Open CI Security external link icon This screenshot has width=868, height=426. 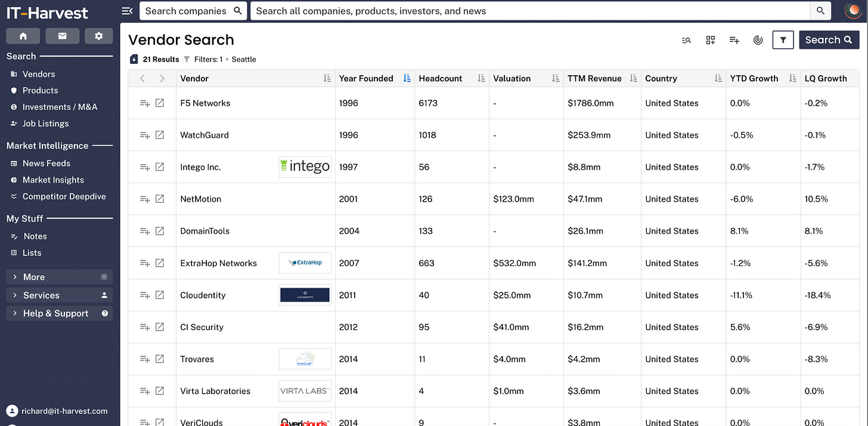click(x=160, y=327)
